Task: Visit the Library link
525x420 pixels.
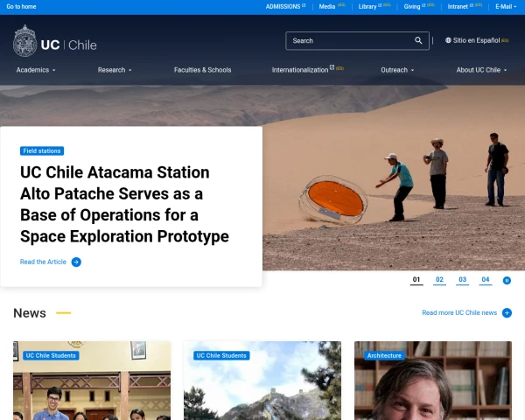Action: (x=367, y=7)
